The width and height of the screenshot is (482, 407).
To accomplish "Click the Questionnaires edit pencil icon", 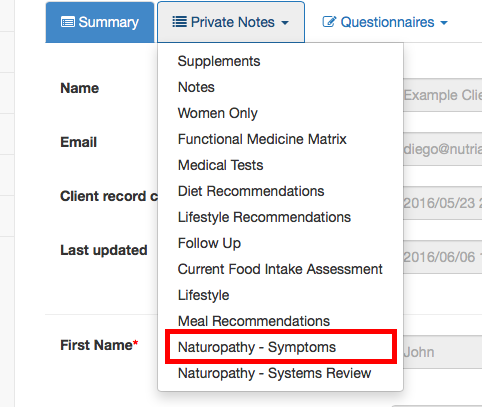I will click(x=329, y=22).
